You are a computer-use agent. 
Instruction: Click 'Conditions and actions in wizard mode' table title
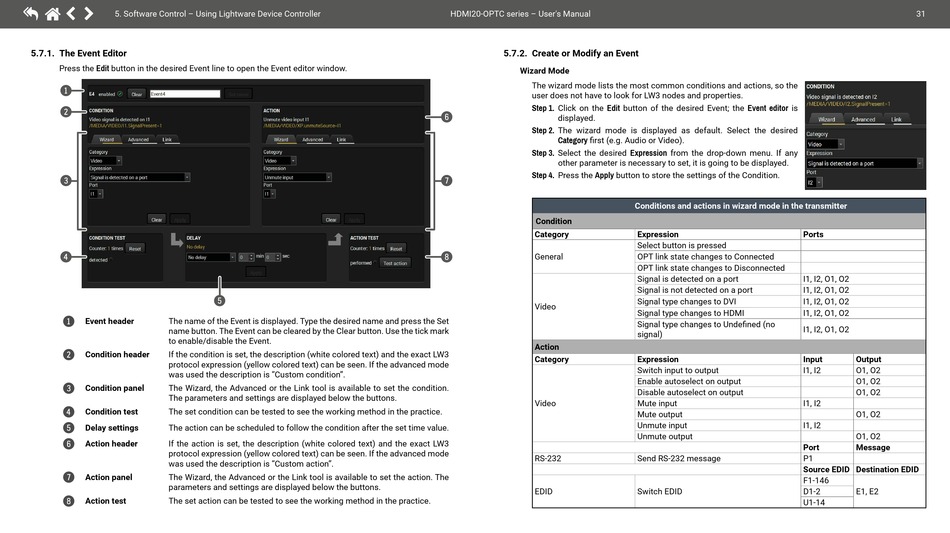tap(740, 206)
